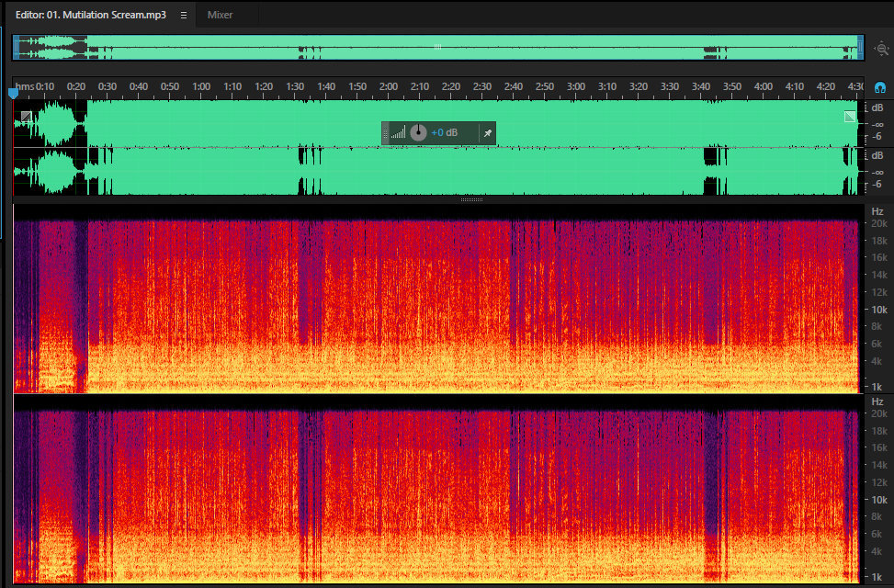The width and height of the screenshot is (894, 588).
Task: Click the playhead marker on the timeline ruler
Action: (13, 93)
